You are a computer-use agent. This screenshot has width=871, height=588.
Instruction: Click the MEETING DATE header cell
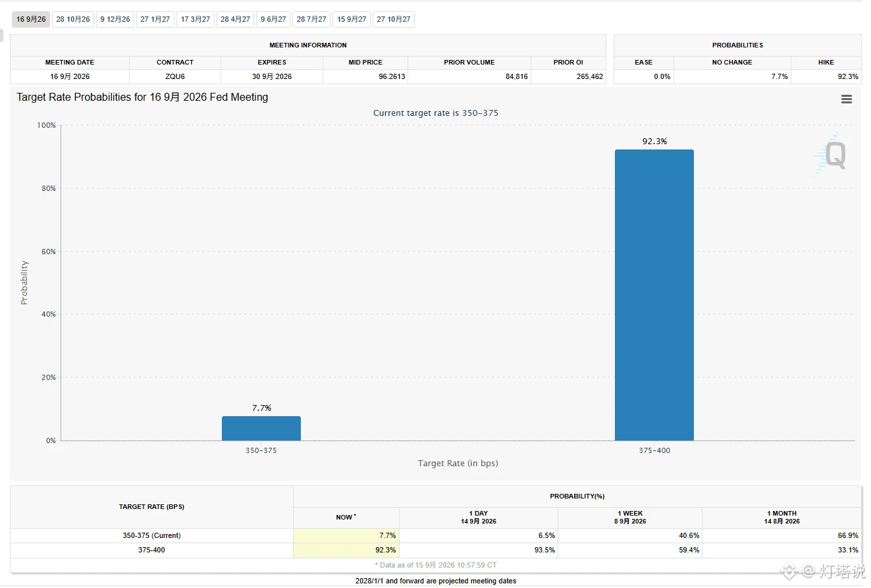pyautogui.click(x=70, y=62)
